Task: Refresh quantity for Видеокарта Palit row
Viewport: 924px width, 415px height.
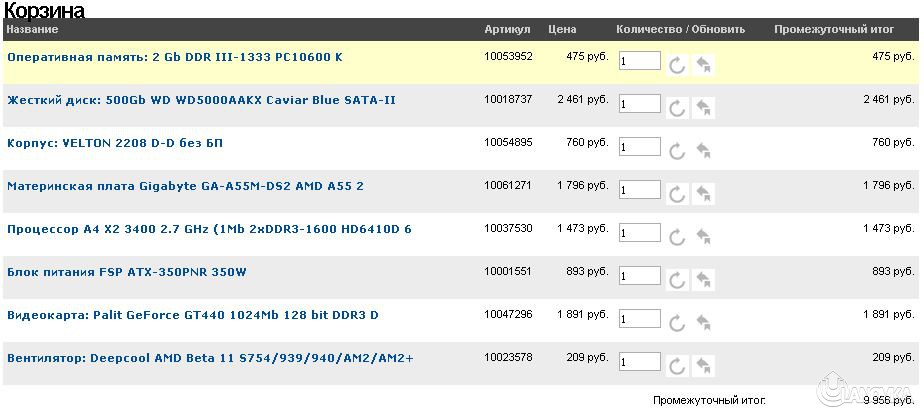Action: (x=677, y=324)
